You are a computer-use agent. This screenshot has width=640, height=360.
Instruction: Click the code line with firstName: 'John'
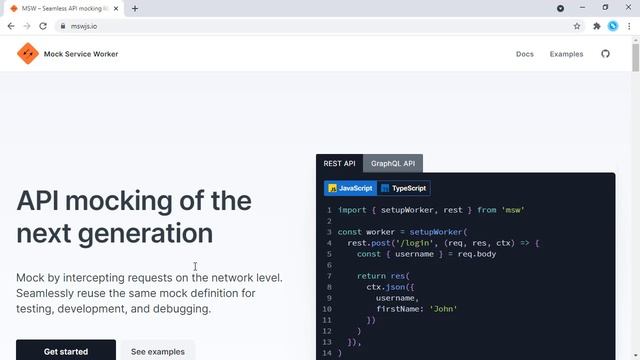[416, 309]
